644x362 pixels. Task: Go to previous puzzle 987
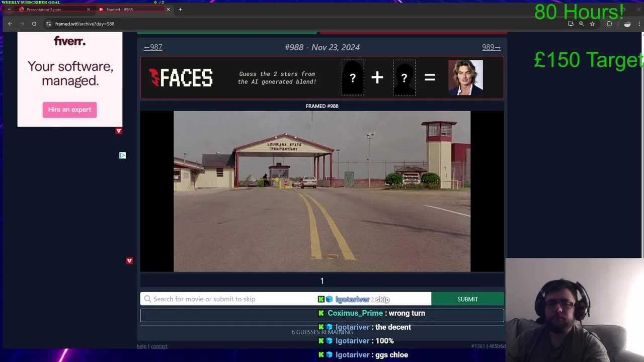pyautogui.click(x=153, y=47)
